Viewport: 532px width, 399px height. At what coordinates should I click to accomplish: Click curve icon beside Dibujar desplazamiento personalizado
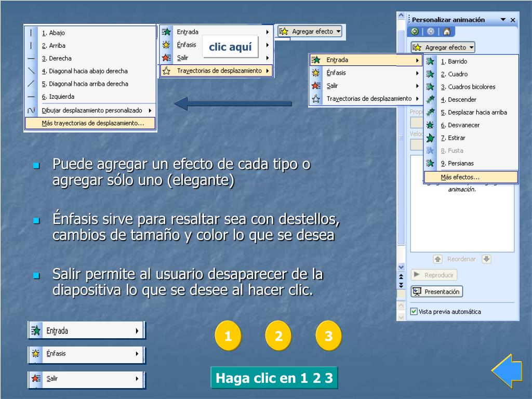point(31,110)
